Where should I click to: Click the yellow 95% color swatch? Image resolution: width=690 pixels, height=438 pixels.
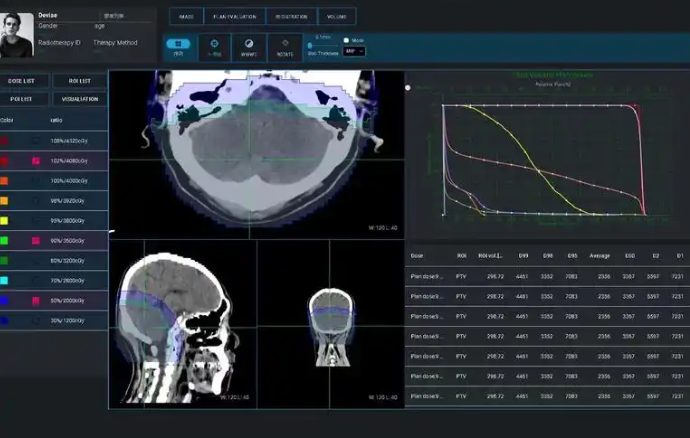pyautogui.click(x=4, y=221)
